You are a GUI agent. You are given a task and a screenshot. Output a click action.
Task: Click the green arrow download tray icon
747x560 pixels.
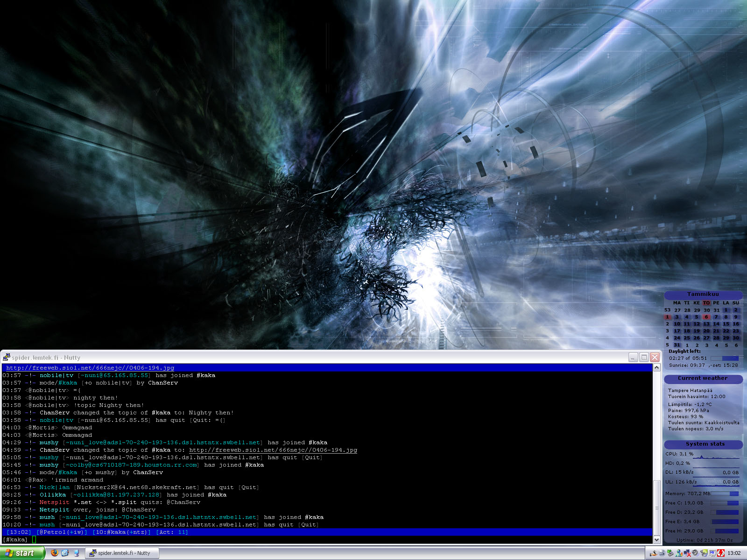click(x=670, y=553)
